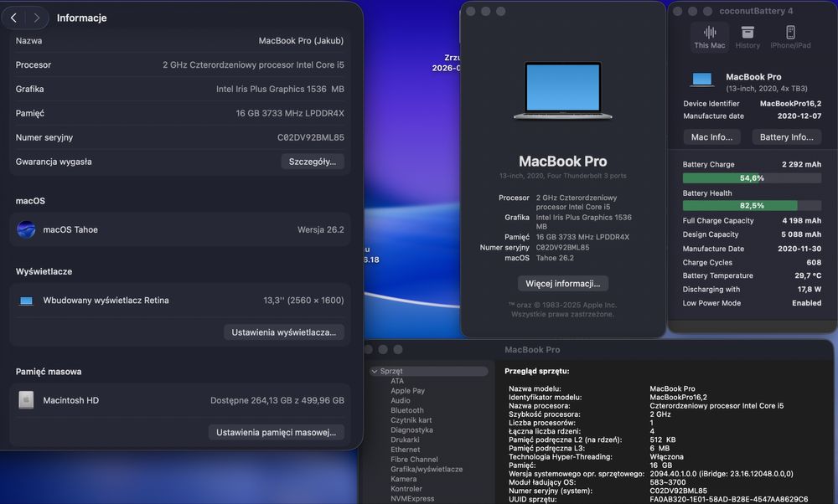This screenshot has width=838, height=504.
Task: Go forward in the Informacje window
Action: pos(36,18)
